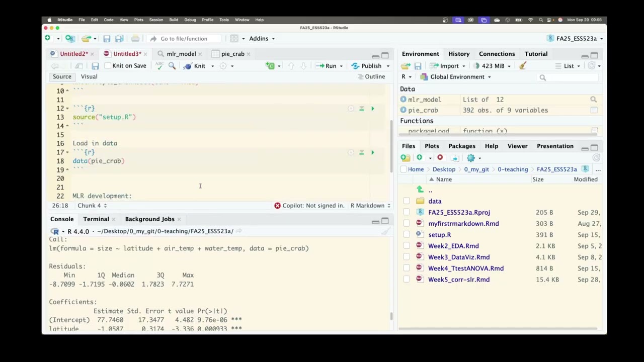644x362 pixels.
Task: Run all chunks above for line 12 chunk
Action: click(x=362, y=109)
